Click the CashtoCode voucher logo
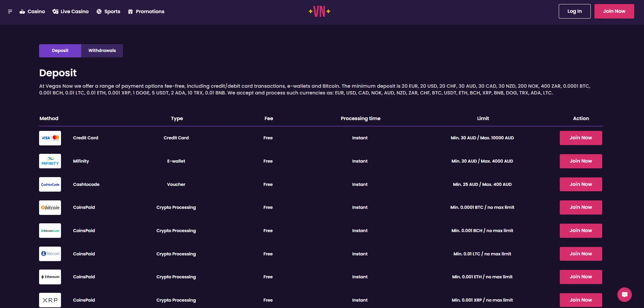The width and height of the screenshot is (644, 308). [50, 185]
